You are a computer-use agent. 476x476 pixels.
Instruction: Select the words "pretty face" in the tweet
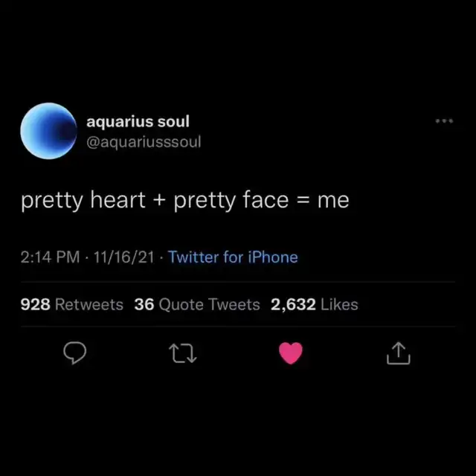[231, 200]
